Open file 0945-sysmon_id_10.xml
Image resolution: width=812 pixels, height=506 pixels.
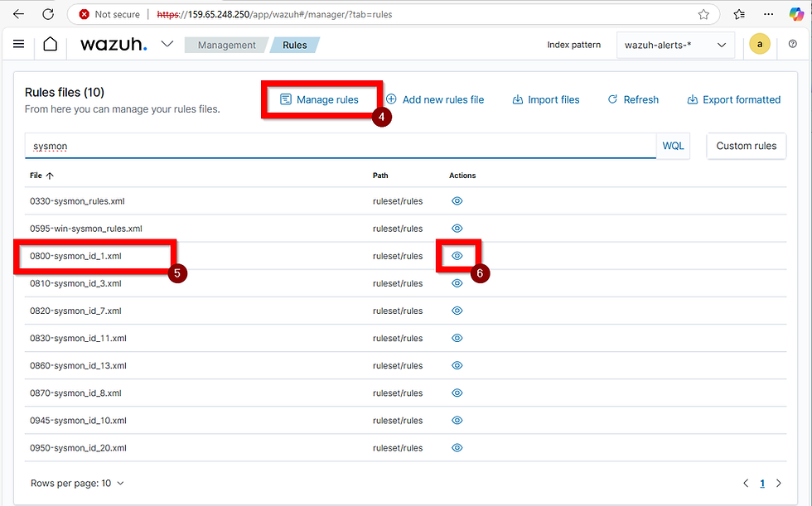[x=78, y=421]
